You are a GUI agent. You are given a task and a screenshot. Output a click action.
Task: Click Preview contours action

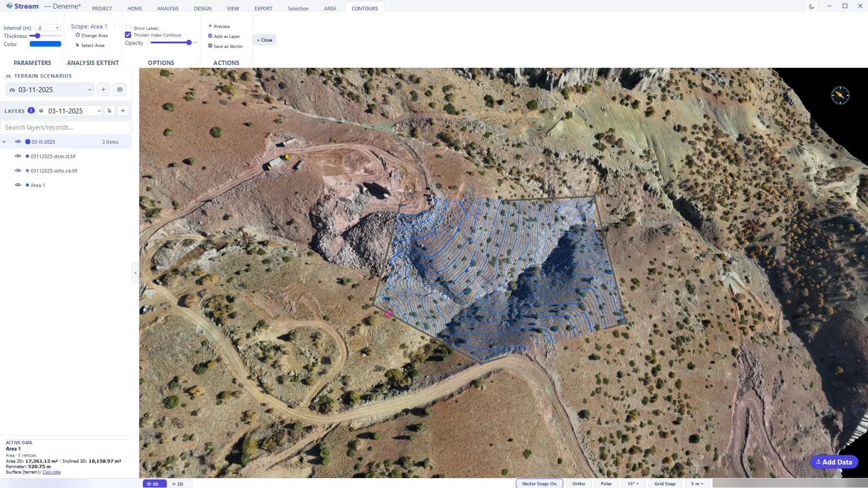220,27
